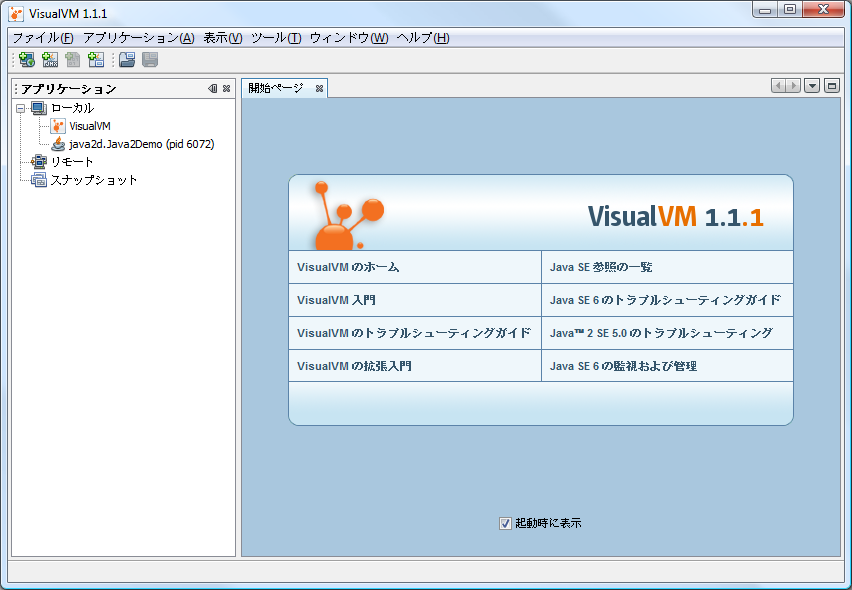This screenshot has height=590, width=852.
Task: Close the 開始ページ tab
Action: pyautogui.click(x=319, y=89)
